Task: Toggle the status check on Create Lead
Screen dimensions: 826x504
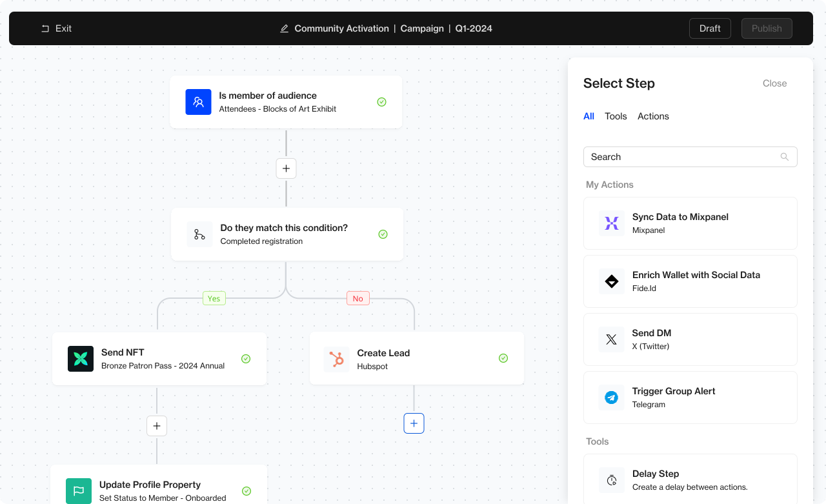Action: [503, 358]
